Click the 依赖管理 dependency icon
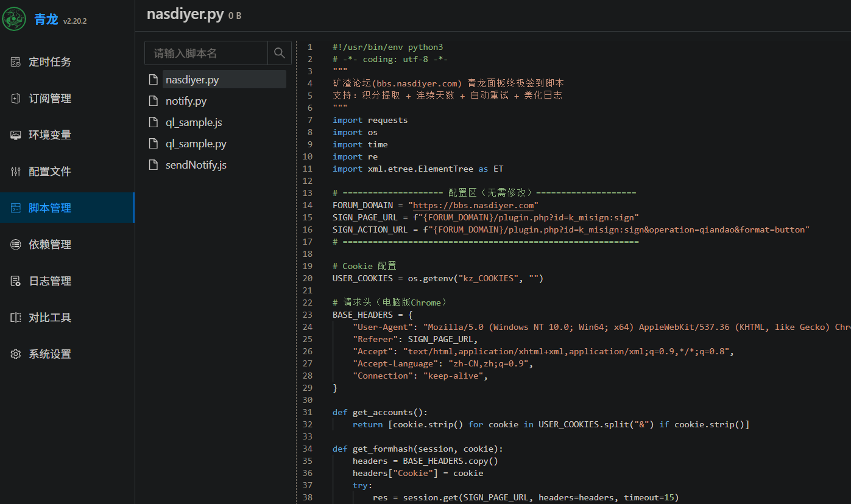The width and height of the screenshot is (851, 504). point(16,245)
